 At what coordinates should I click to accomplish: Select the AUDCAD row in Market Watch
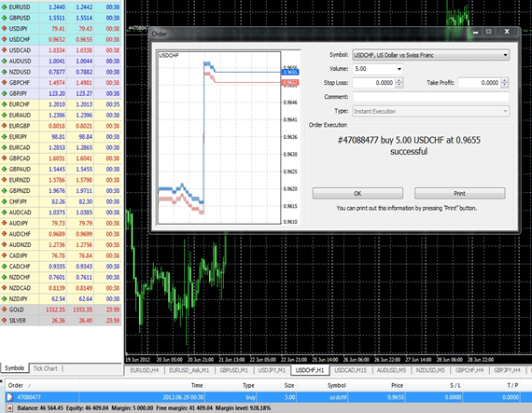point(61,212)
